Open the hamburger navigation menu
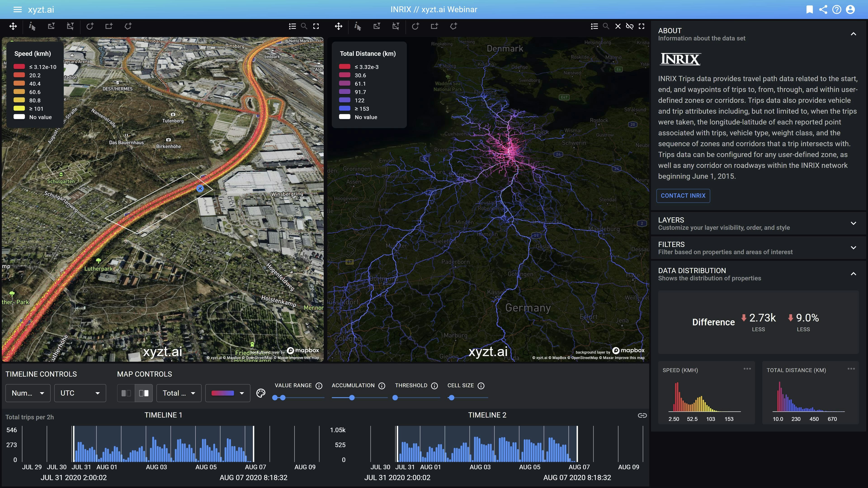 point(17,9)
